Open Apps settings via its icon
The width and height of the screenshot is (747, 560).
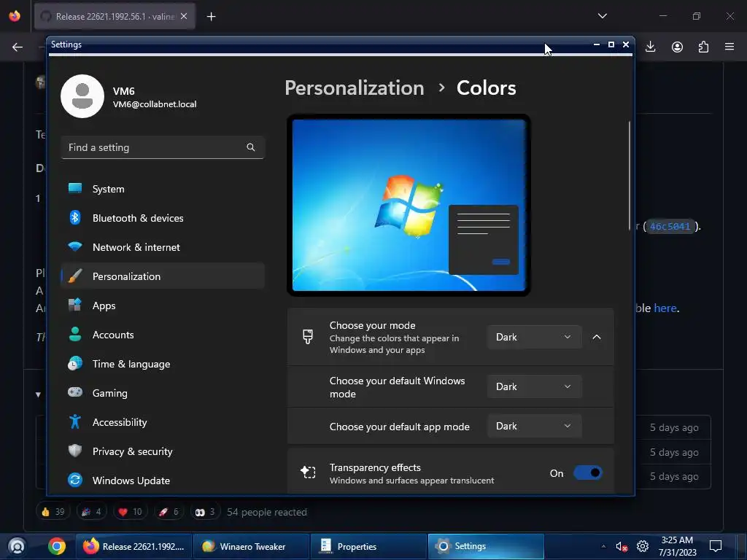click(x=75, y=305)
